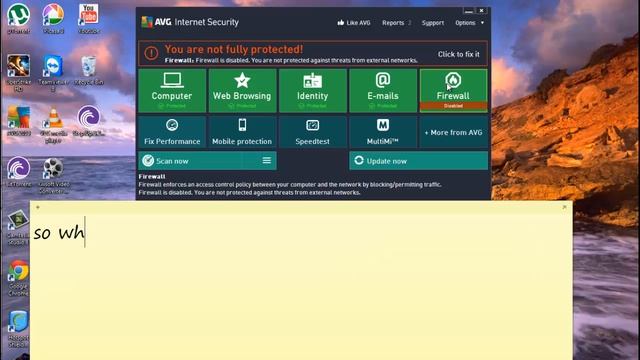Minimize the AVG Internet Security window
This screenshot has width=640, height=360.
469,11
